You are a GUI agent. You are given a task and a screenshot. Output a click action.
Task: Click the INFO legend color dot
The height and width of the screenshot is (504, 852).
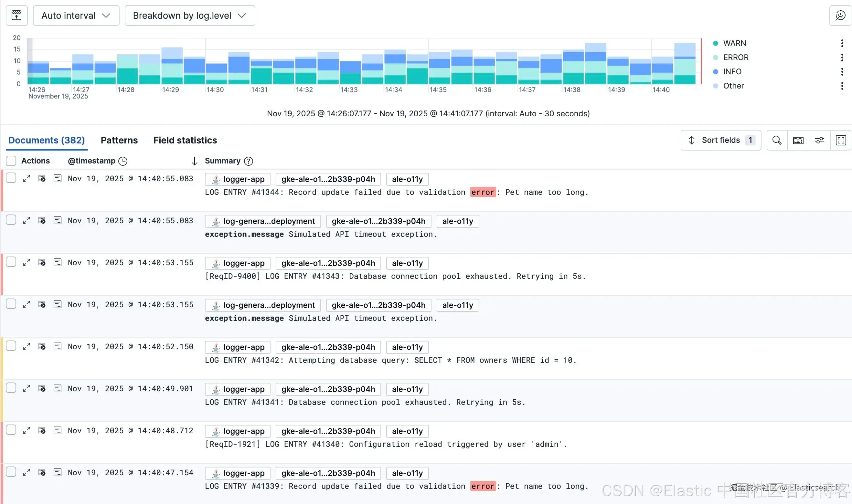point(715,72)
